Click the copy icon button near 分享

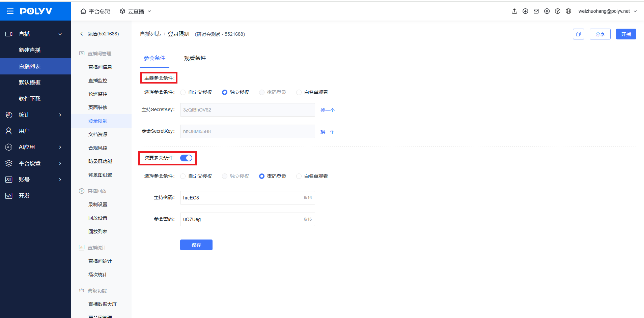coord(579,34)
